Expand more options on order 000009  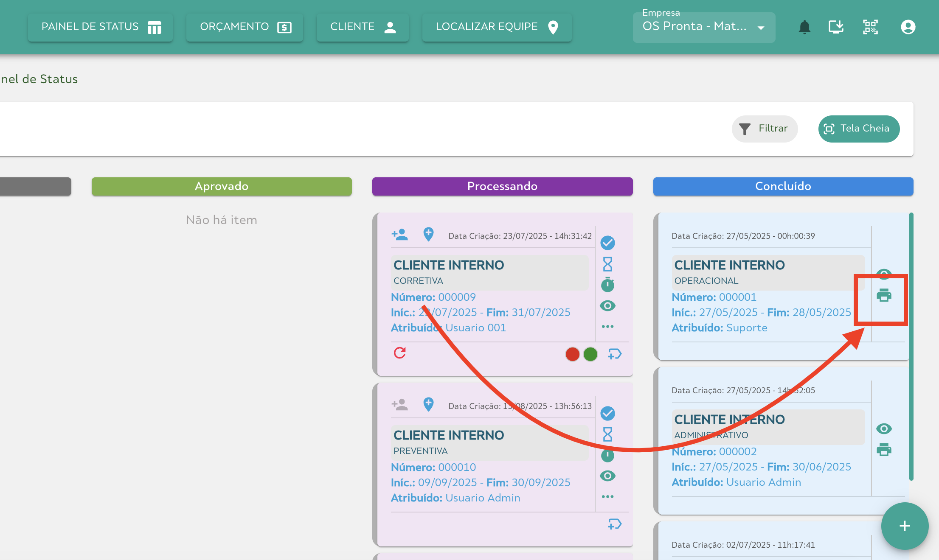click(607, 326)
